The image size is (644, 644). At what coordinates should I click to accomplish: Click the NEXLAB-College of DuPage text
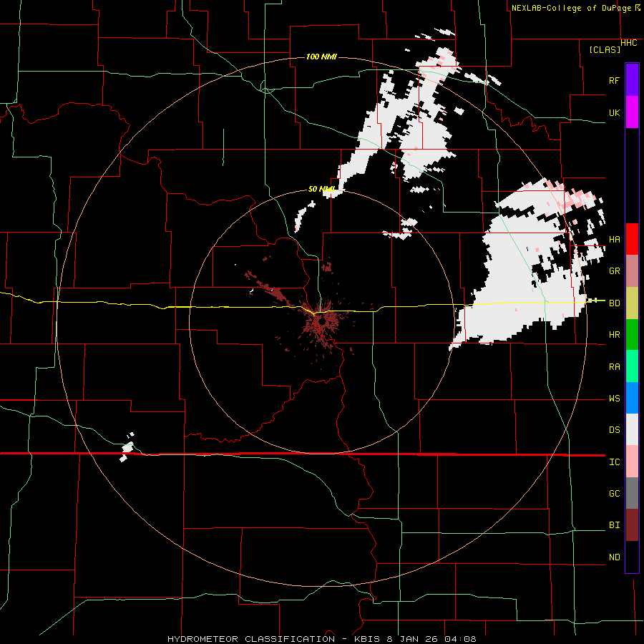(x=571, y=8)
